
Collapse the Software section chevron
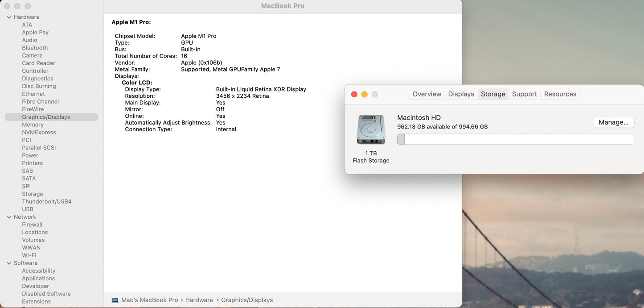pyautogui.click(x=9, y=263)
